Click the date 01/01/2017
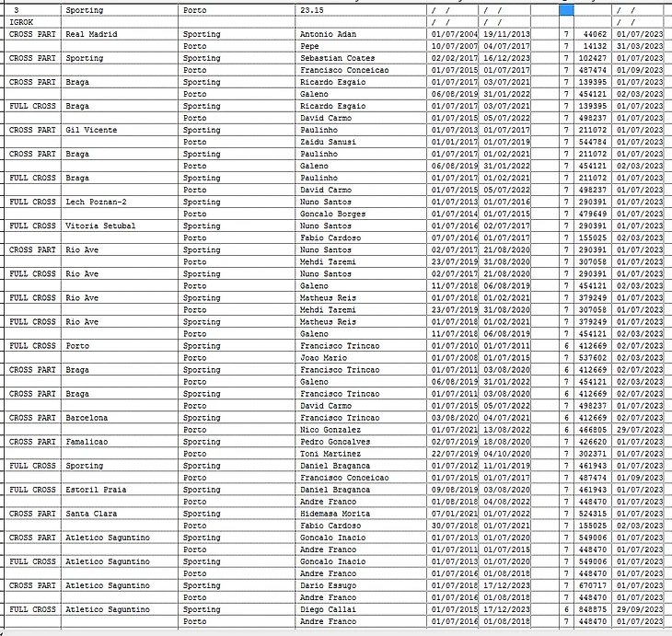Image resolution: width=672 pixels, height=636 pixels. coord(454,143)
